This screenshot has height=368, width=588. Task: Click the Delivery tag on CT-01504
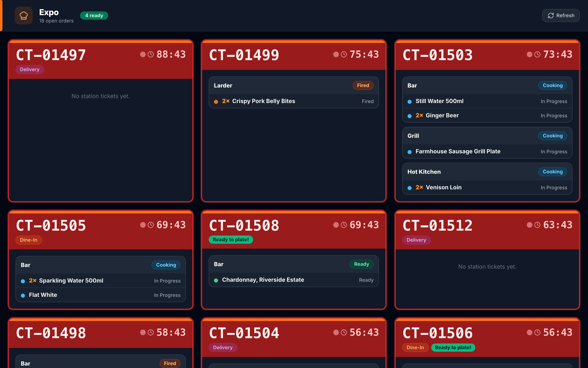pos(223,348)
